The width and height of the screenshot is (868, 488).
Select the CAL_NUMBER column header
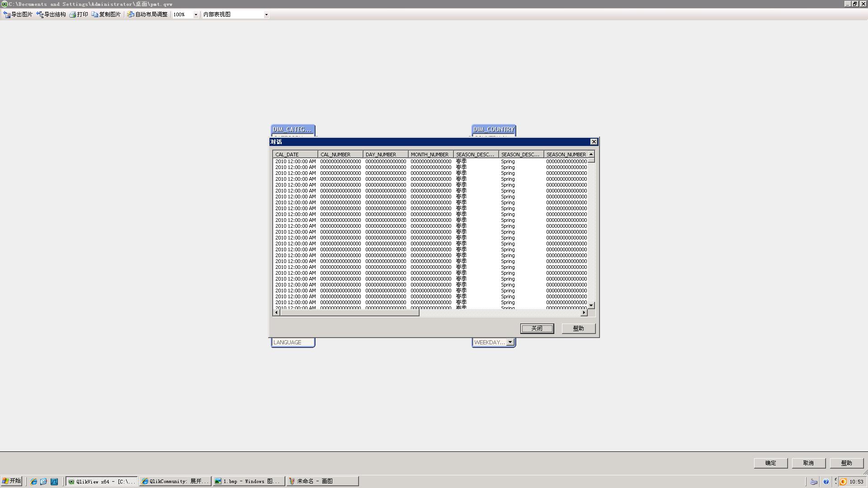click(340, 155)
